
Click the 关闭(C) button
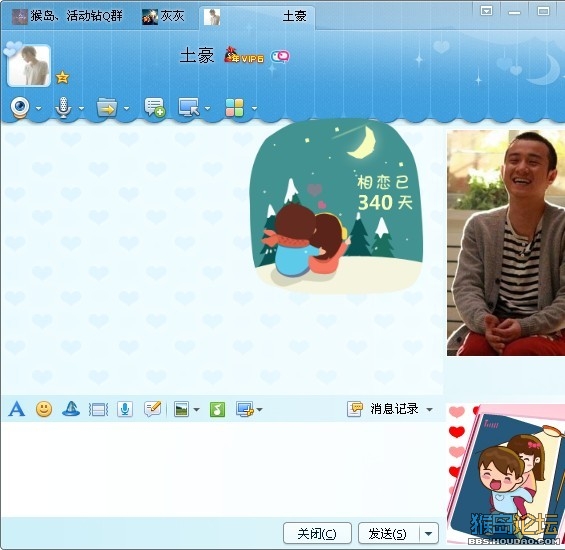(317, 533)
